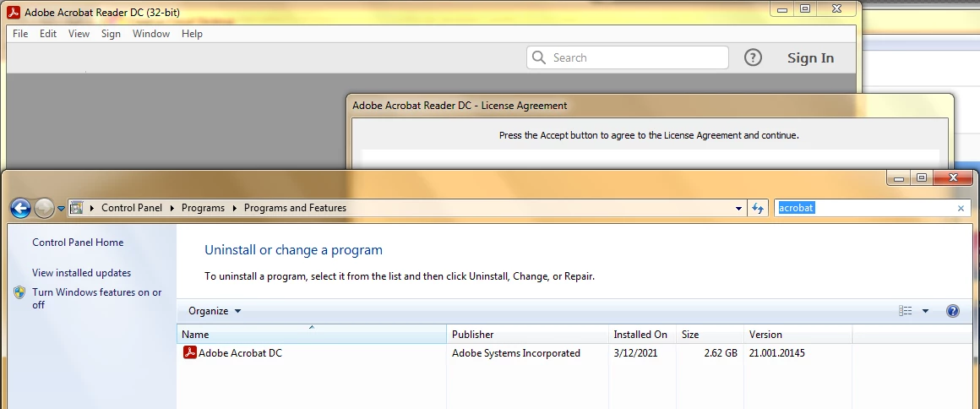The image size is (980, 409).
Task: Open the Edit menu in Acrobat Reader
Action: click(48, 34)
